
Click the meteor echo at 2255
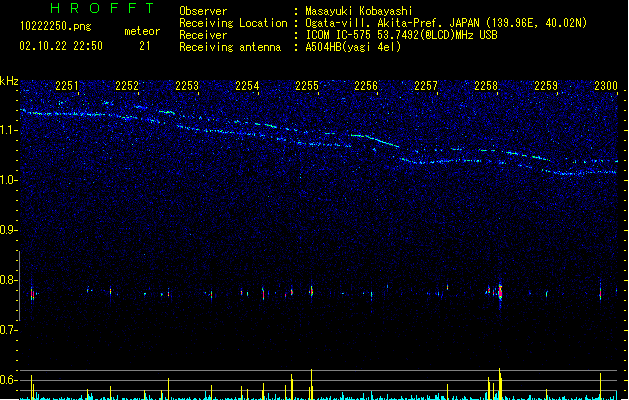click(x=311, y=291)
